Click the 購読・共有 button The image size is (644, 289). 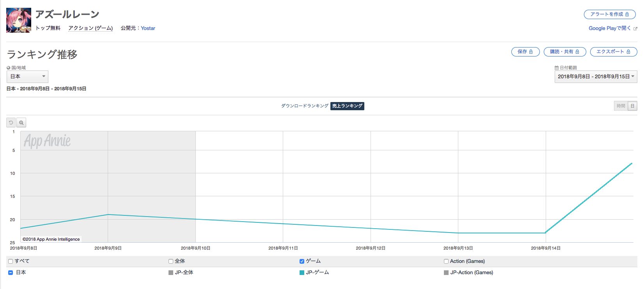coord(565,52)
